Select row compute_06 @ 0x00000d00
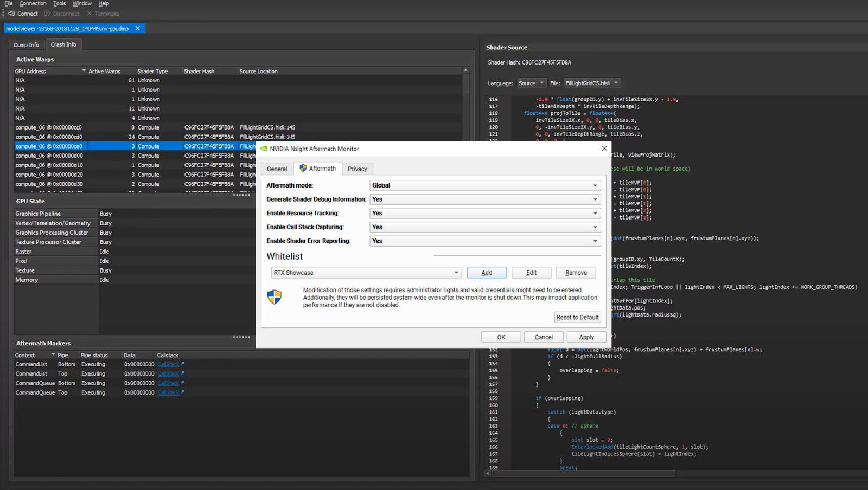The image size is (868, 490). 135,156
